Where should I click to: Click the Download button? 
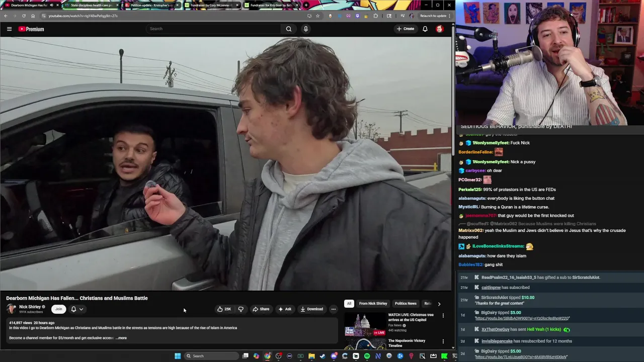pos(312,309)
